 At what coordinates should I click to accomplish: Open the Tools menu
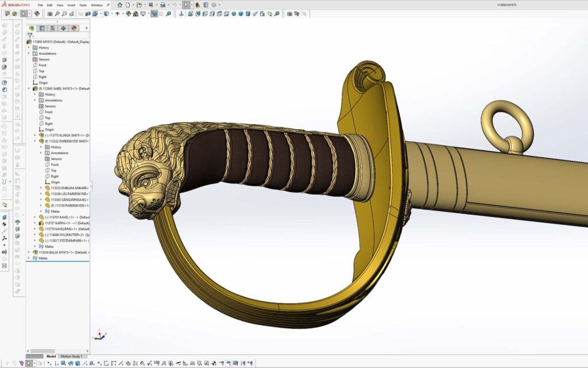pos(83,5)
